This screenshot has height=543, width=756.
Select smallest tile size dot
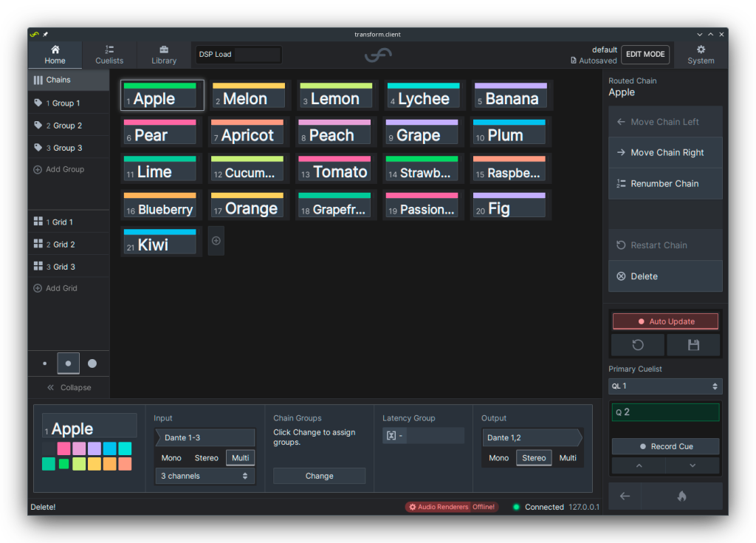[x=45, y=363]
